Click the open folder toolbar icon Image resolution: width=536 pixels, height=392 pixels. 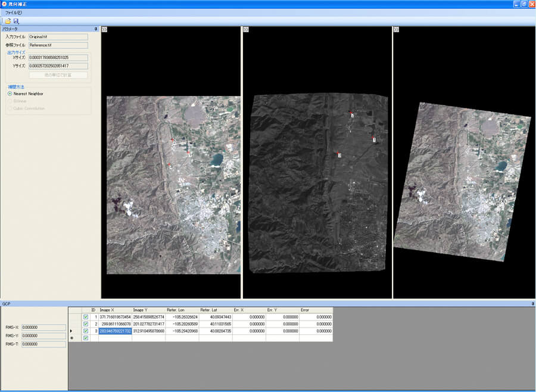coord(8,21)
